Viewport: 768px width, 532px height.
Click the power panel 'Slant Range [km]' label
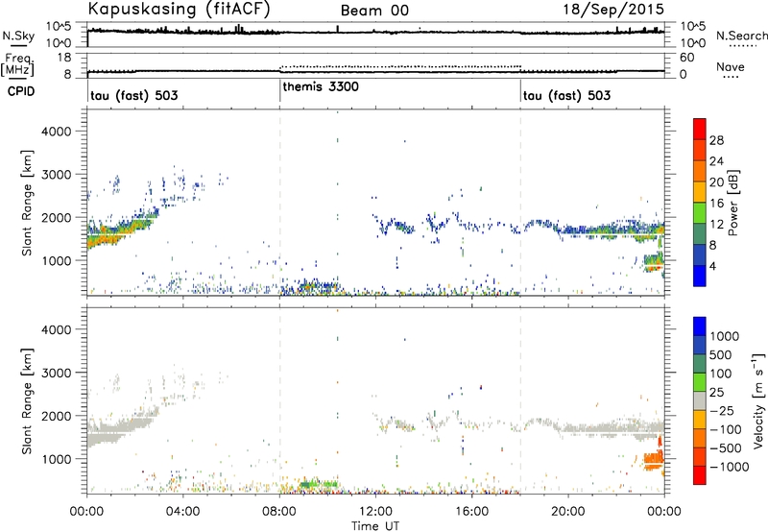click(x=27, y=203)
